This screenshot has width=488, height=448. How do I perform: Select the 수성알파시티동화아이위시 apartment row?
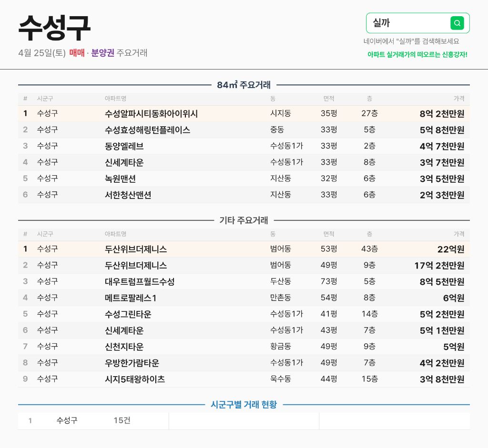[244, 113]
